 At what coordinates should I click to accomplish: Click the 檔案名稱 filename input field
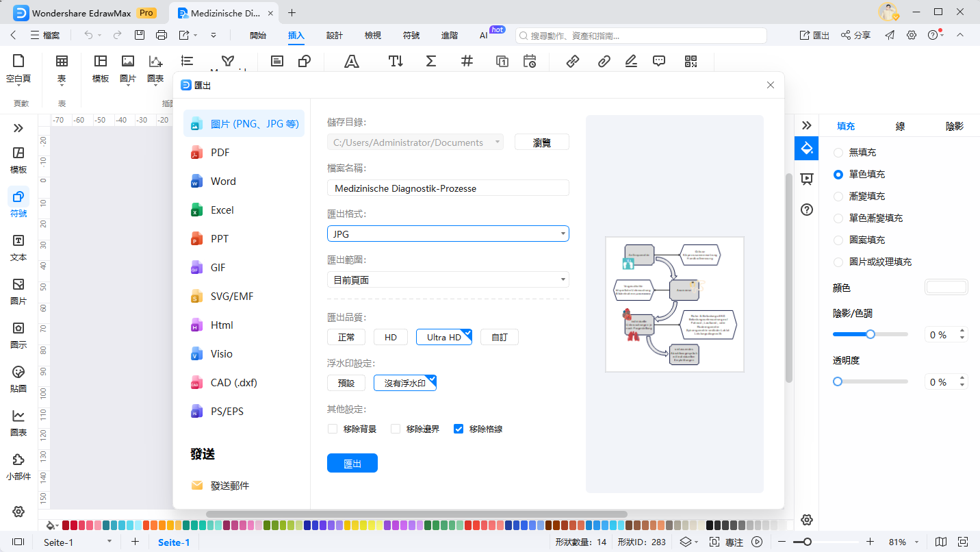(448, 188)
